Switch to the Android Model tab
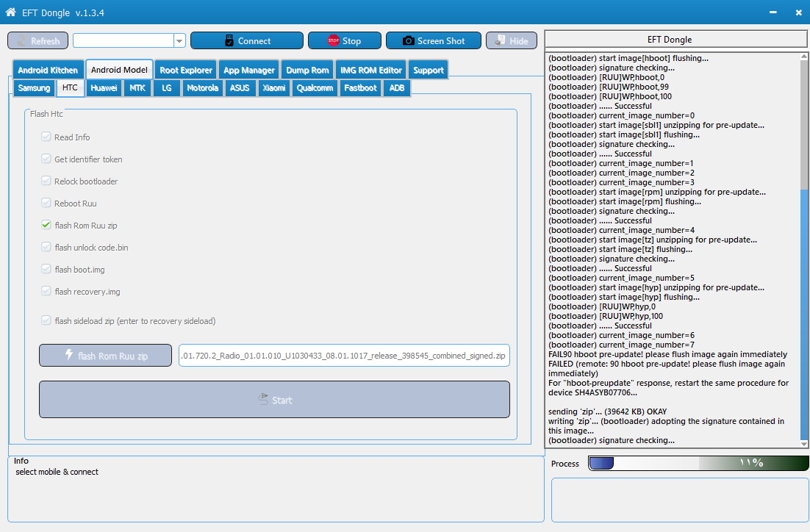 119,70
